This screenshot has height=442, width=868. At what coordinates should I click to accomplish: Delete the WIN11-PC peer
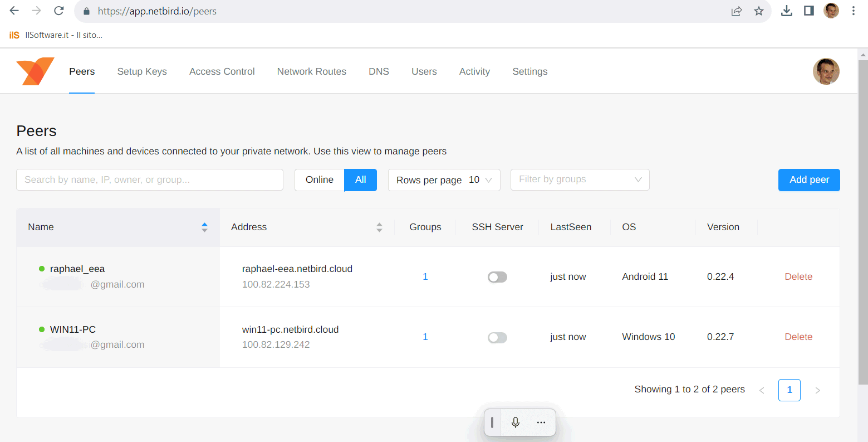point(798,337)
